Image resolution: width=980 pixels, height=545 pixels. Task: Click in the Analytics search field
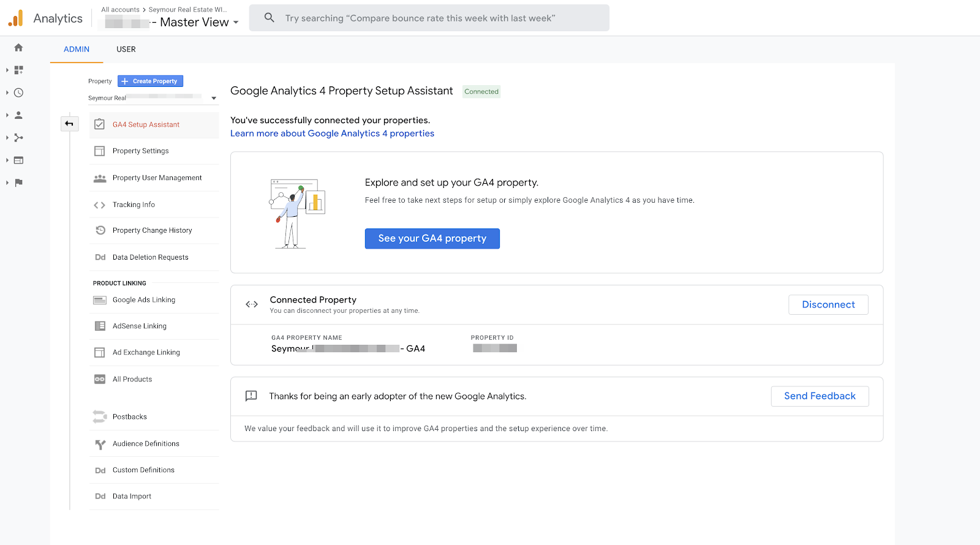[x=429, y=18]
